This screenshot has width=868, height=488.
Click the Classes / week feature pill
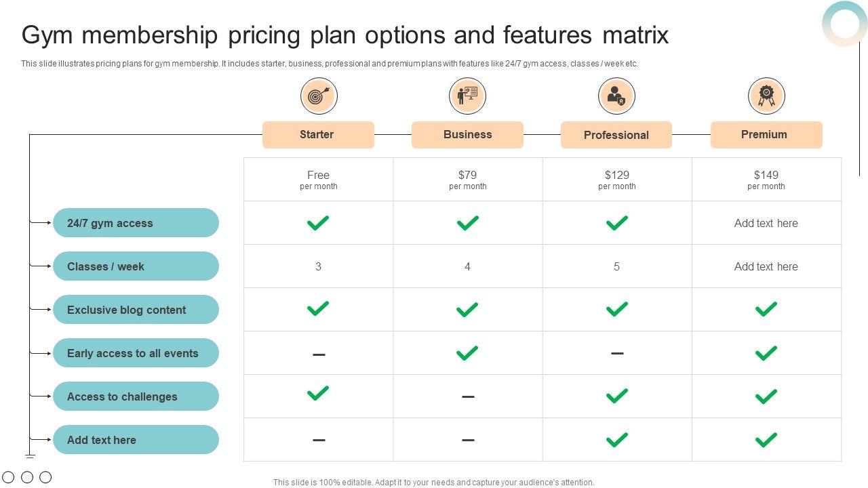click(x=136, y=266)
